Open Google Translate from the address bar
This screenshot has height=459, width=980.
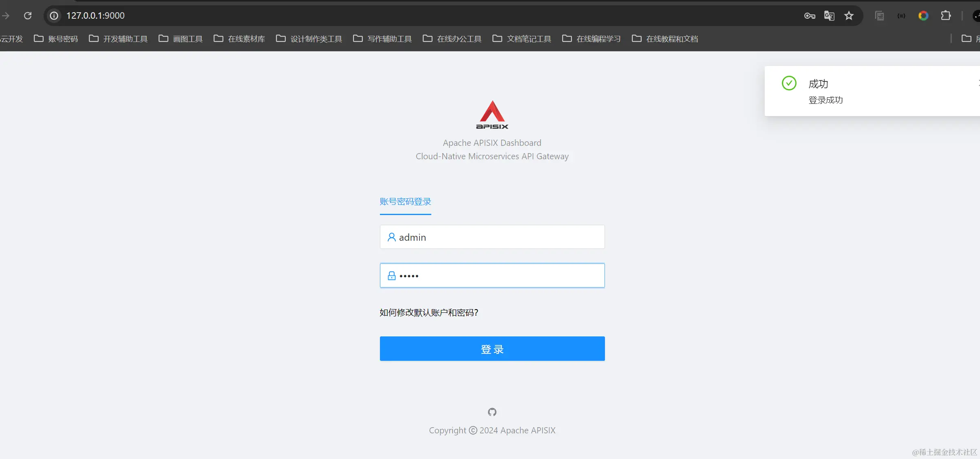point(829,15)
